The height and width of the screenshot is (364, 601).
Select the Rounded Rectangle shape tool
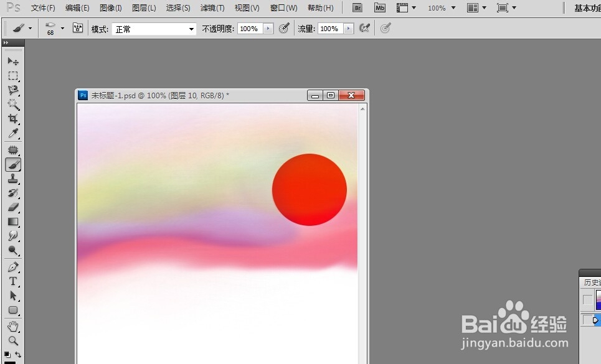point(13,310)
